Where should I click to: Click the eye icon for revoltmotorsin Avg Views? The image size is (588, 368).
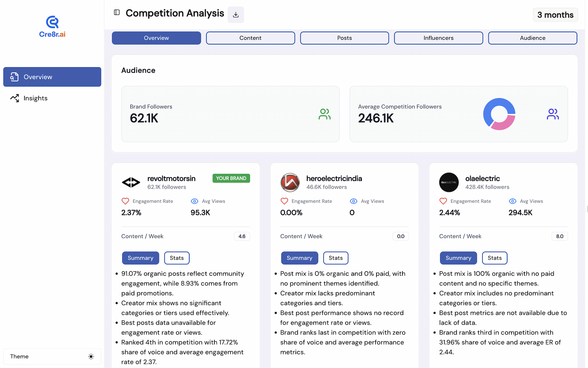click(x=194, y=201)
